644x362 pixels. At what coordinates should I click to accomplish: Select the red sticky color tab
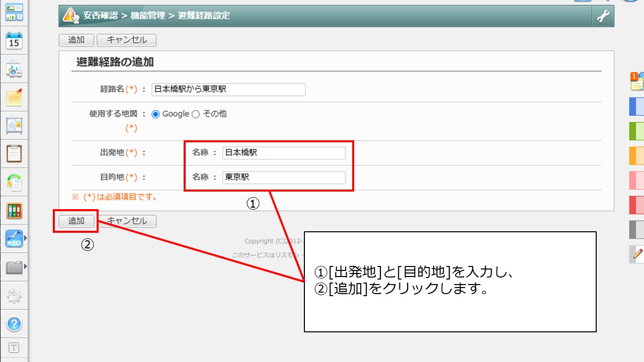[636, 205]
